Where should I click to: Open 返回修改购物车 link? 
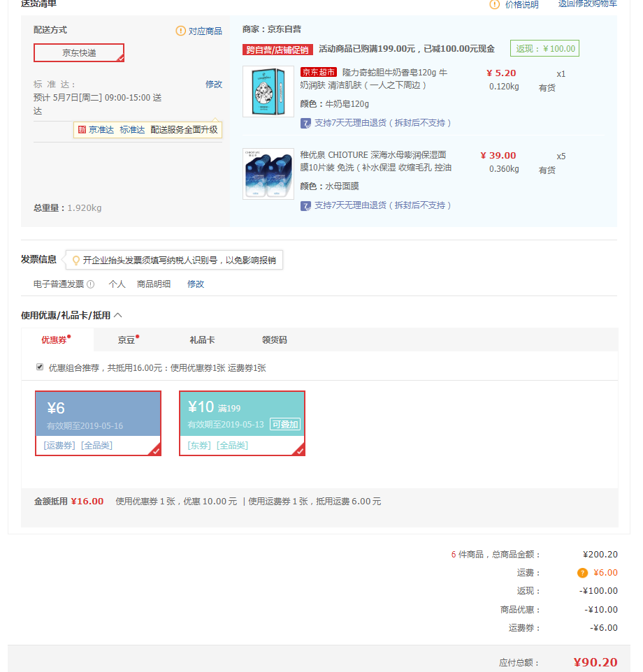[x=587, y=4]
